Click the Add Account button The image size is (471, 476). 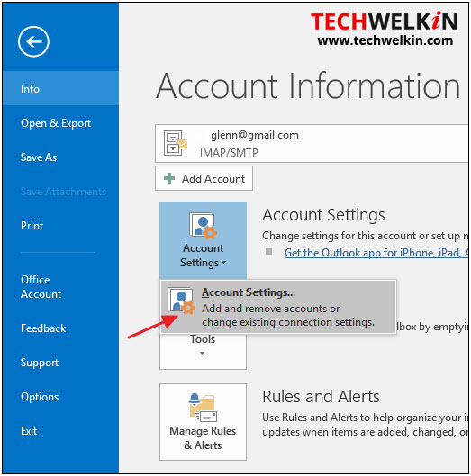(204, 178)
